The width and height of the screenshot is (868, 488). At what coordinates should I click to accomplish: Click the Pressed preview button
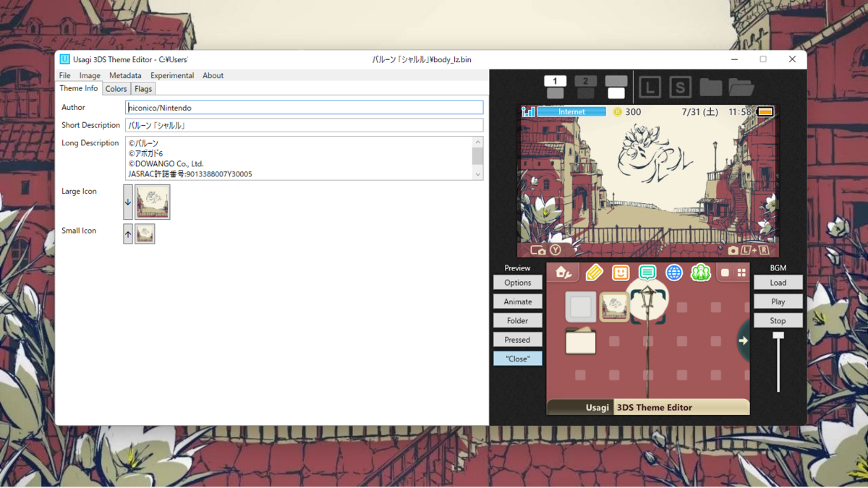tap(518, 339)
